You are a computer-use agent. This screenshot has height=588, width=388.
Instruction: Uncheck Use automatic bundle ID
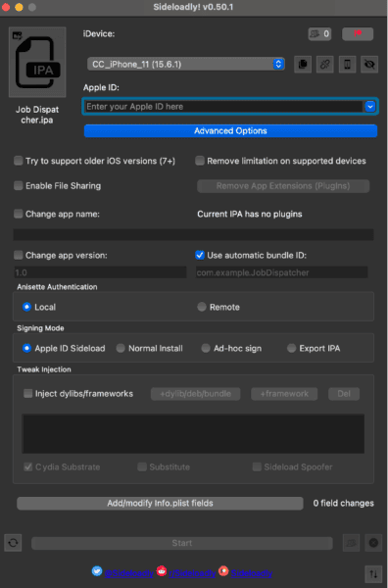point(200,256)
